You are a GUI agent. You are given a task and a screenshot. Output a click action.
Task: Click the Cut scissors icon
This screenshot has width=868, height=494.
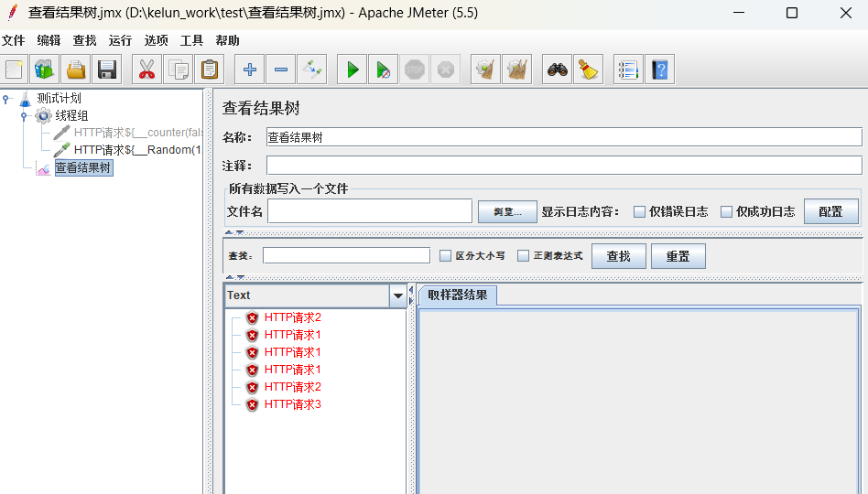point(146,70)
